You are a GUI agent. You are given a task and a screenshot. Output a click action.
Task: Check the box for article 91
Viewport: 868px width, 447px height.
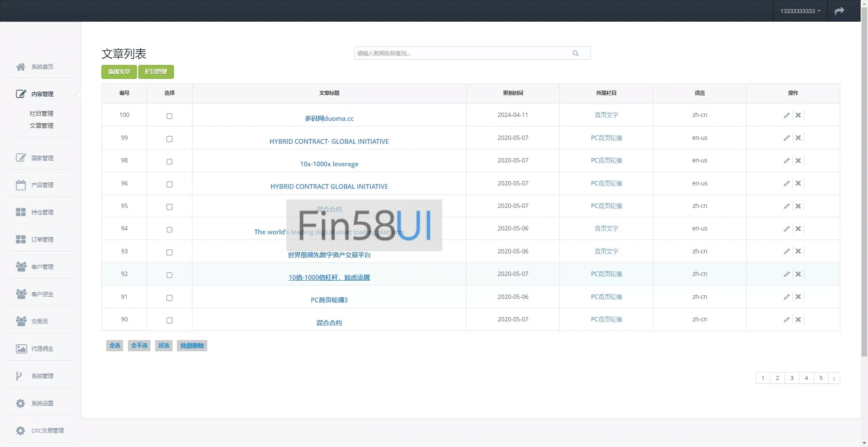tap(170, 298)
